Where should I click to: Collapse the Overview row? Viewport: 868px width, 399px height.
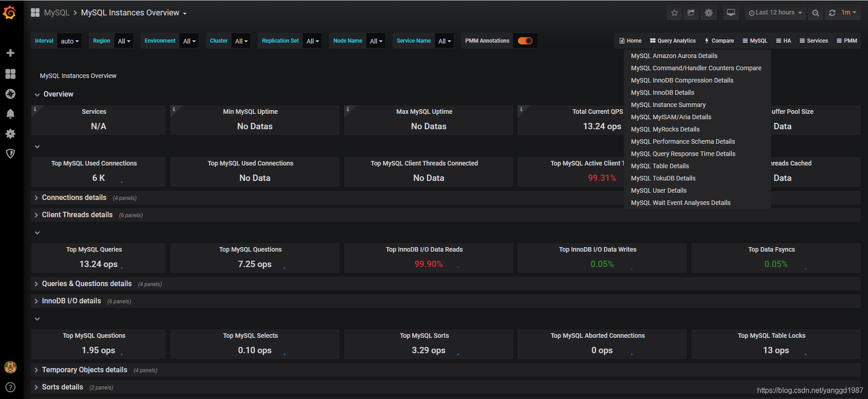click(54, 94)
